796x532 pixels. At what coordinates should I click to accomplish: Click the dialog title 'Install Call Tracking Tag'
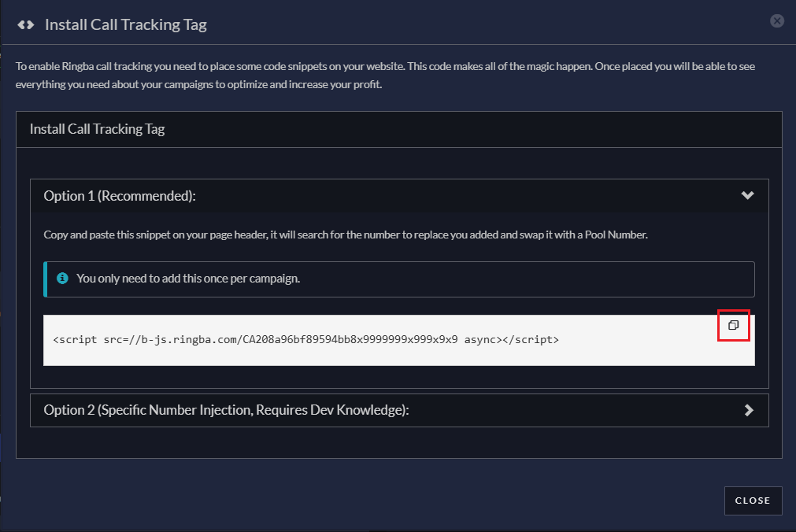click(x=126, y=25)
